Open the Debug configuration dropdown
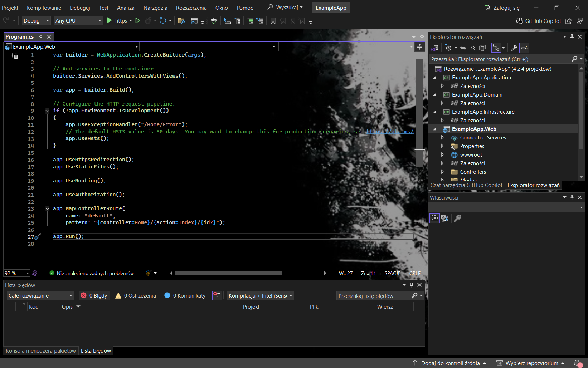Image resolution: width=588 pixels, height=368 pixels. pyautogui.click(x=36, y=21)
